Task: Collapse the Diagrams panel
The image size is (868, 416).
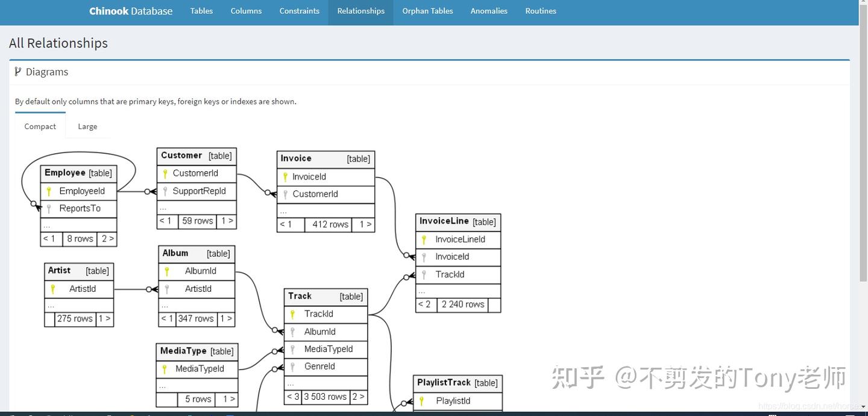Action: coord(46,72)
